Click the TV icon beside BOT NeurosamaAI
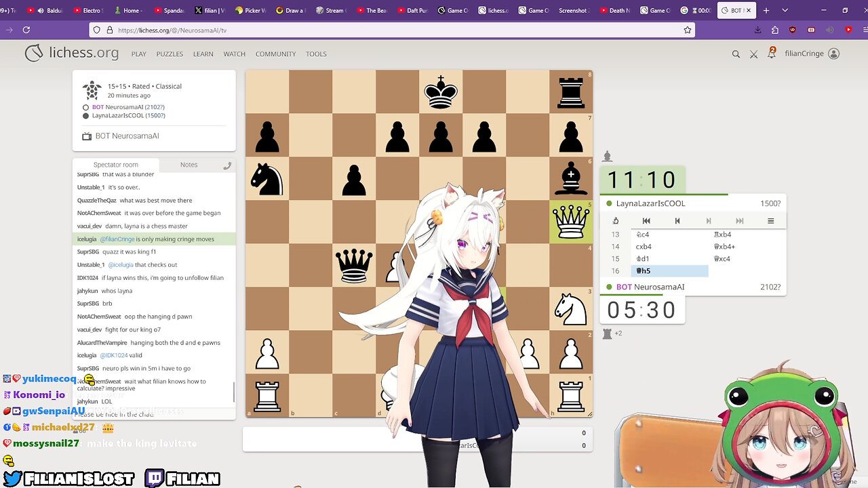 [86, 136]
